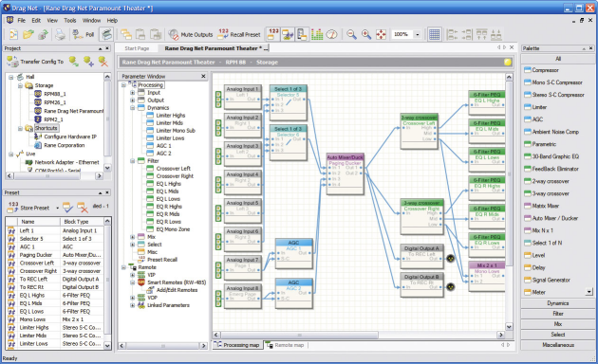Click the fit-to-window zoom icon
This screenshot has height=364, width=598.
tap(381, 35)
